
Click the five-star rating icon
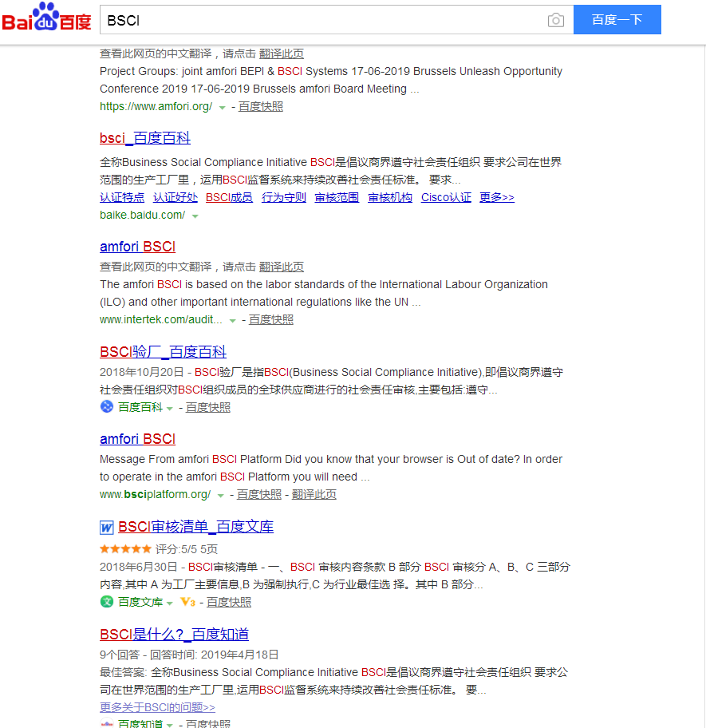[x=126, y=549]
